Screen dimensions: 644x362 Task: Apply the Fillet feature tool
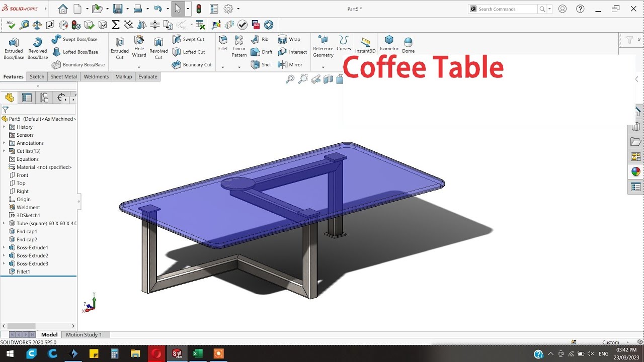pyautogui.click(x=223, y=43)
